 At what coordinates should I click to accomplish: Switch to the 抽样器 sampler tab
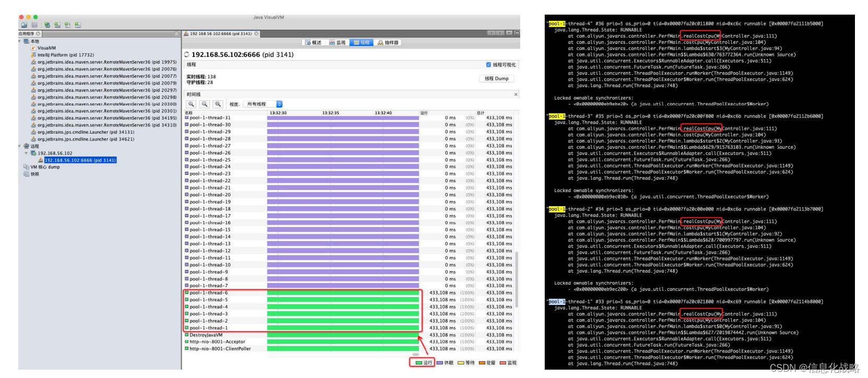coord(388,42)
